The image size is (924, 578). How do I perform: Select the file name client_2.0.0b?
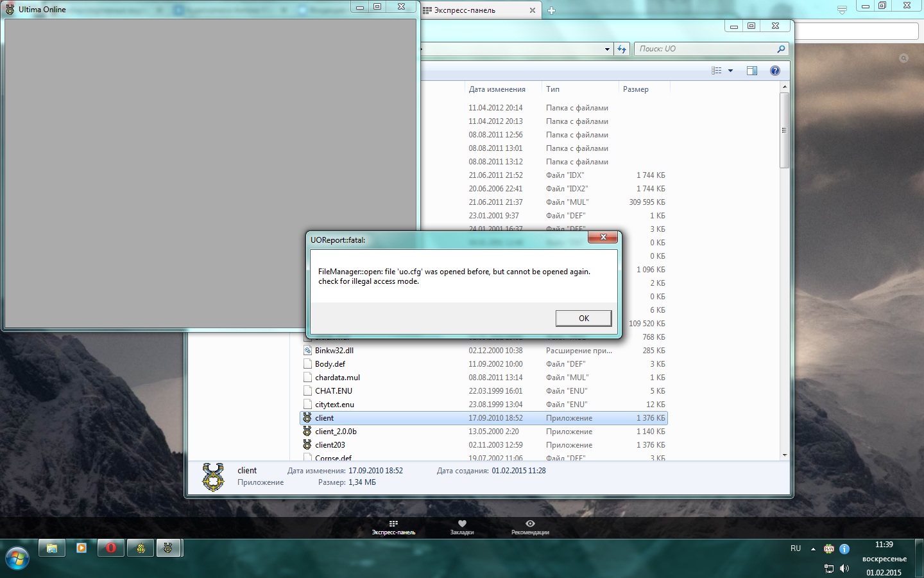tap(336, 432)
